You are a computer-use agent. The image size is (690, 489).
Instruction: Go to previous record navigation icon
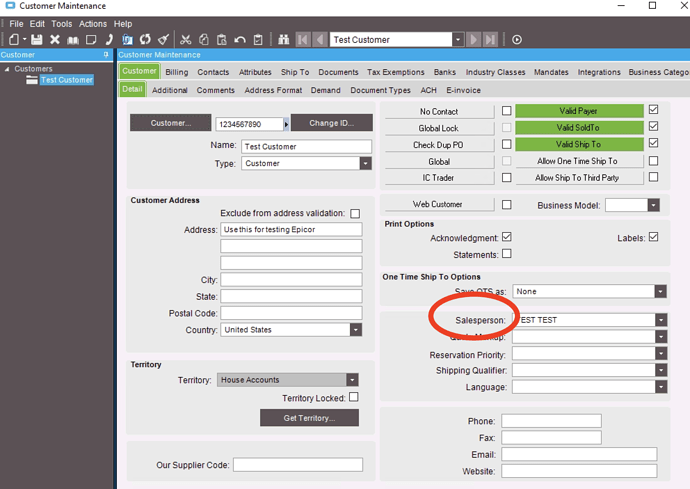(320, 40)
